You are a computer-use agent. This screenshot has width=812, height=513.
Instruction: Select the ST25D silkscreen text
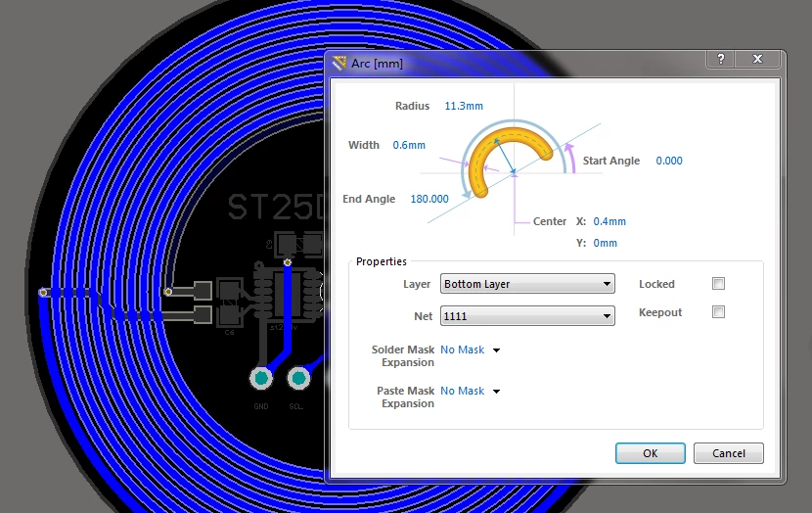point(275,207)
